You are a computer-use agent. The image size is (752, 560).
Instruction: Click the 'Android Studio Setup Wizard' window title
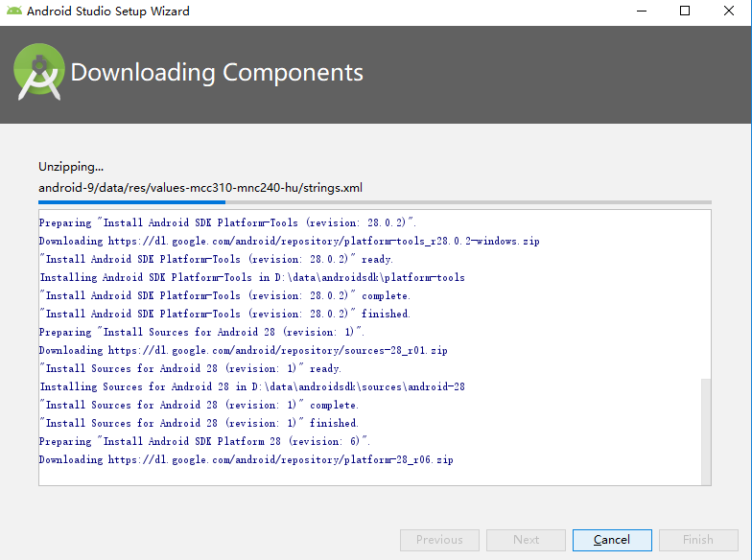107,11
